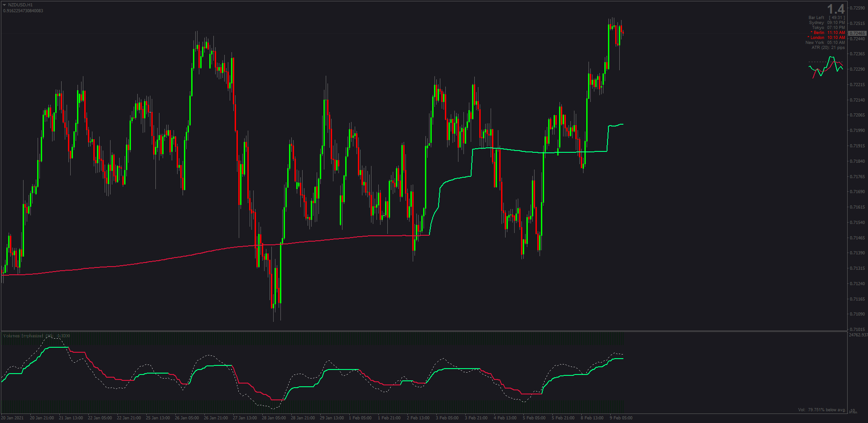Click the 28 Jan 05:00 time label
Image resolution: width=868 pixels, height=423 pixels.
[x=274, y=418]
